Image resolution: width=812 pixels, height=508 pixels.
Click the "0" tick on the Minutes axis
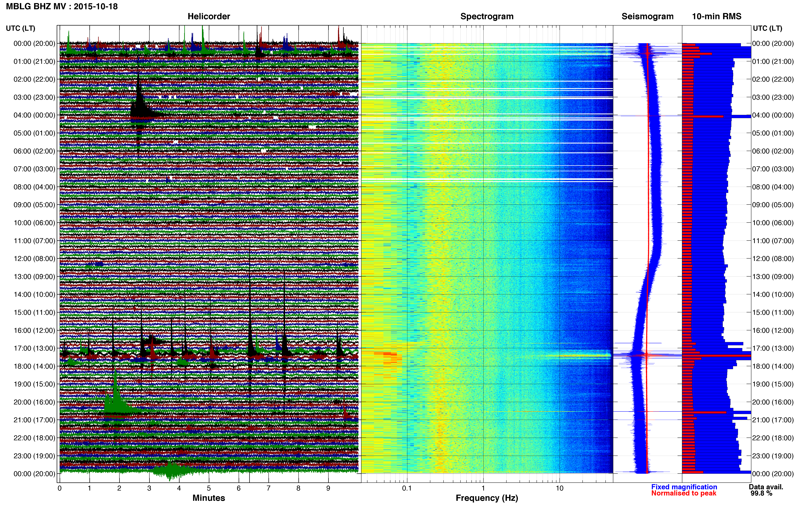(59, 488)
